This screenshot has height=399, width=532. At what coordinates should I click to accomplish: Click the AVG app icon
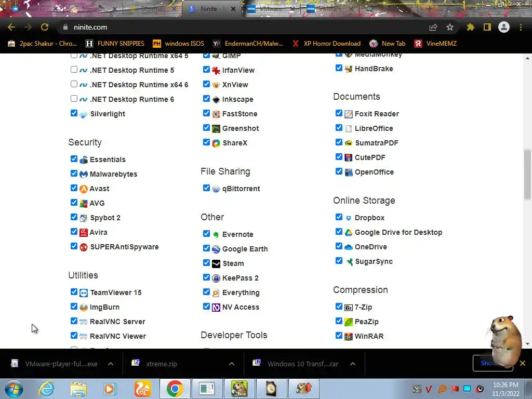pyautogui.click(x=84, y=204)
